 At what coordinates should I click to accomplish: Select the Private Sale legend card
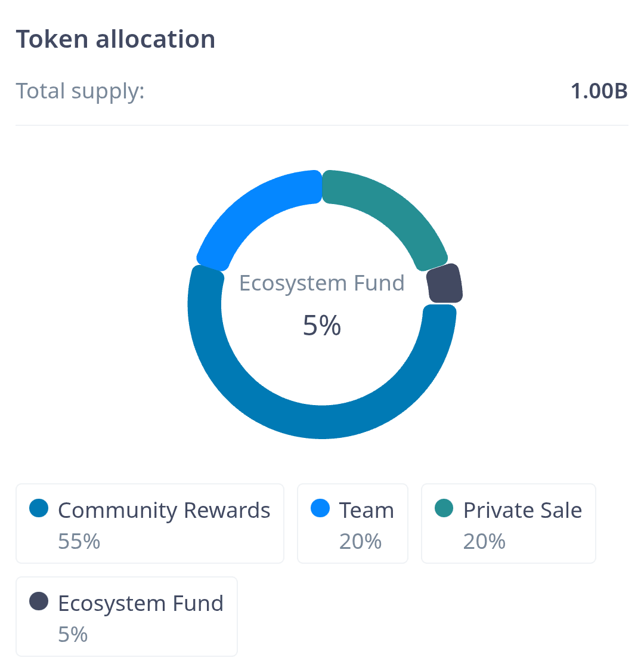(x=508, y=523)
